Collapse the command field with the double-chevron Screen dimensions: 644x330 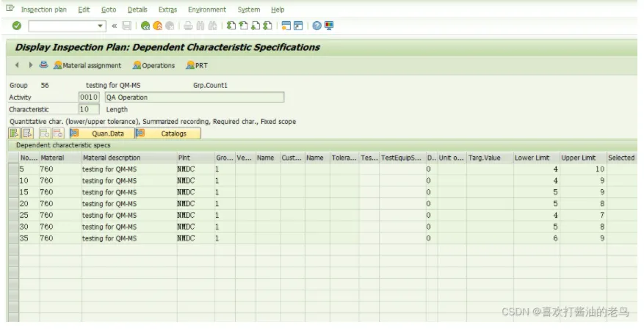(114, 26)
